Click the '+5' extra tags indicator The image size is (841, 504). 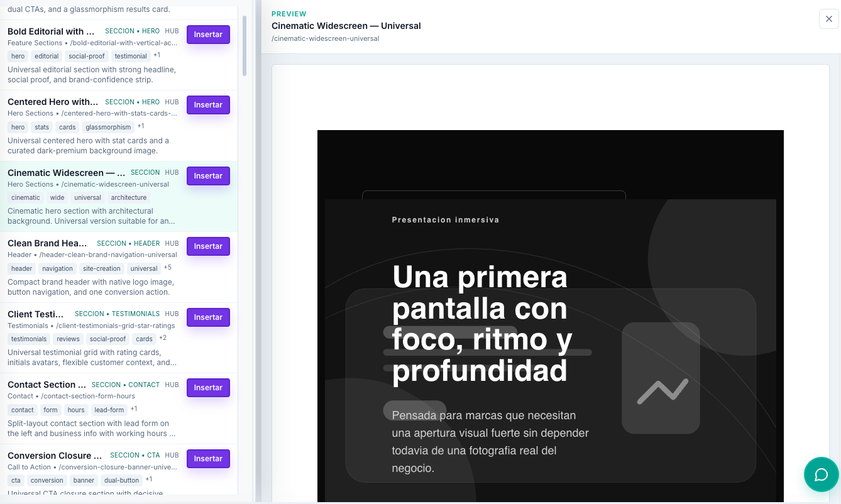click(x=168, y=268)
